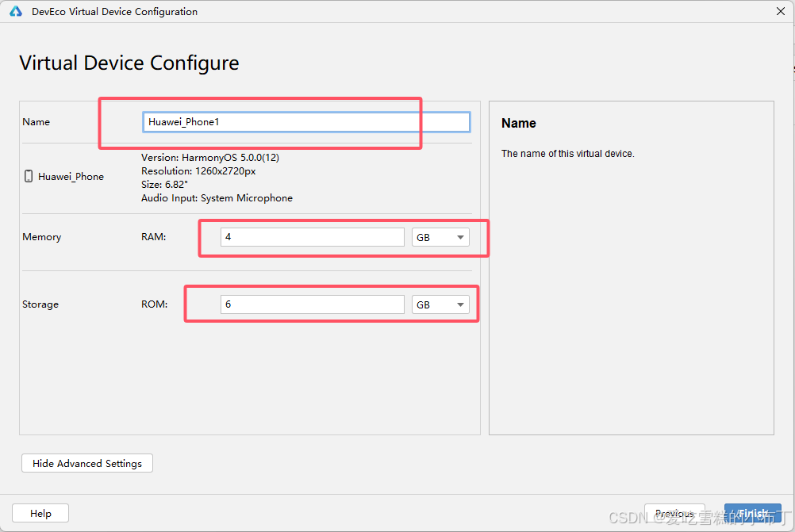This screenshot has width=795, height=532.
Task: Go back with the Previous button
Action: tap(674, 513)
